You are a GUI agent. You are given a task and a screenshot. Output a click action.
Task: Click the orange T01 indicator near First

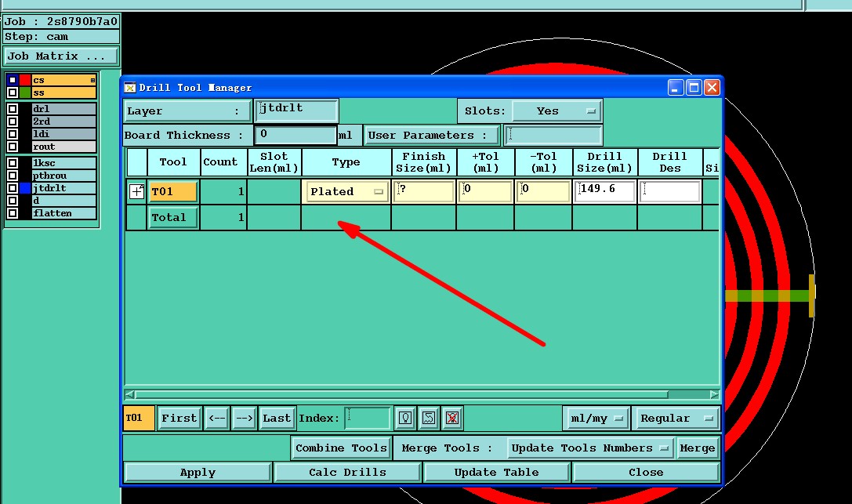139,419
